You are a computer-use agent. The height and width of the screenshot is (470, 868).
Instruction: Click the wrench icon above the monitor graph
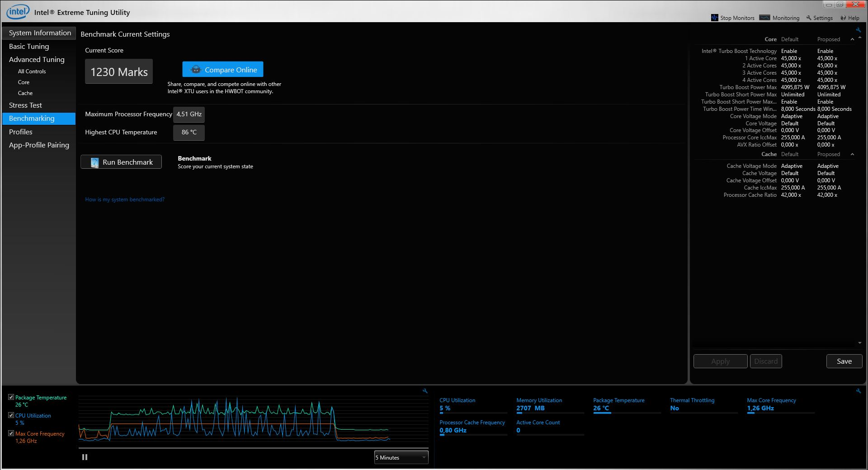tap(425, 391)
